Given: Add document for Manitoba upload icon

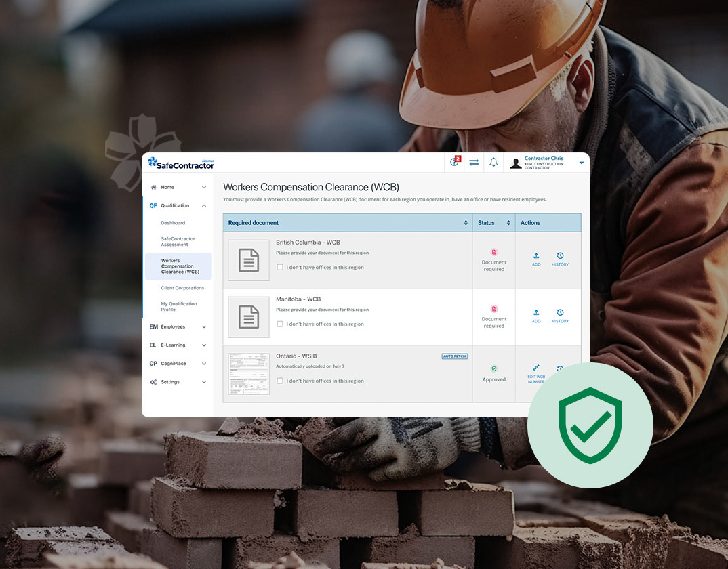Looking at the screenshot, I should [536, 312].
